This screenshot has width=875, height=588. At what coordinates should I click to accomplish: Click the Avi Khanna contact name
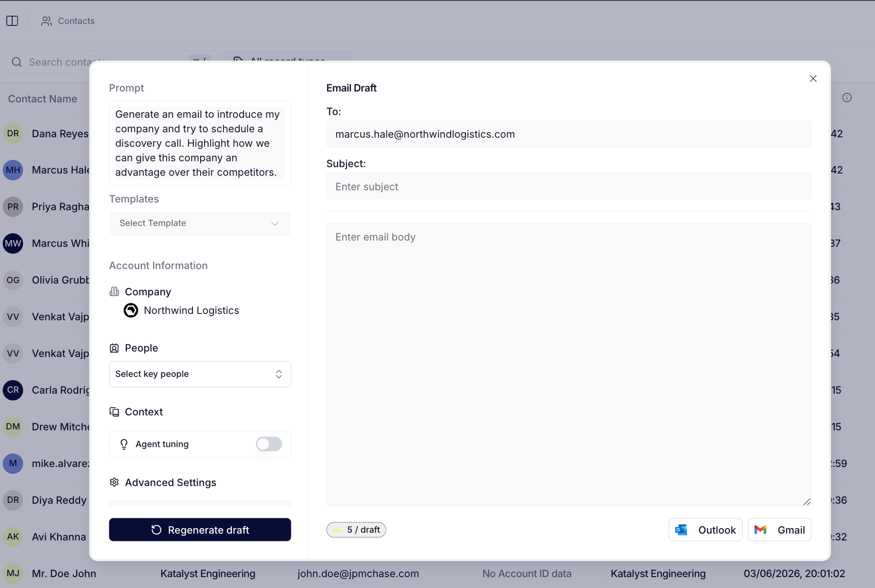pyautogui.click(x=59, y=537)
